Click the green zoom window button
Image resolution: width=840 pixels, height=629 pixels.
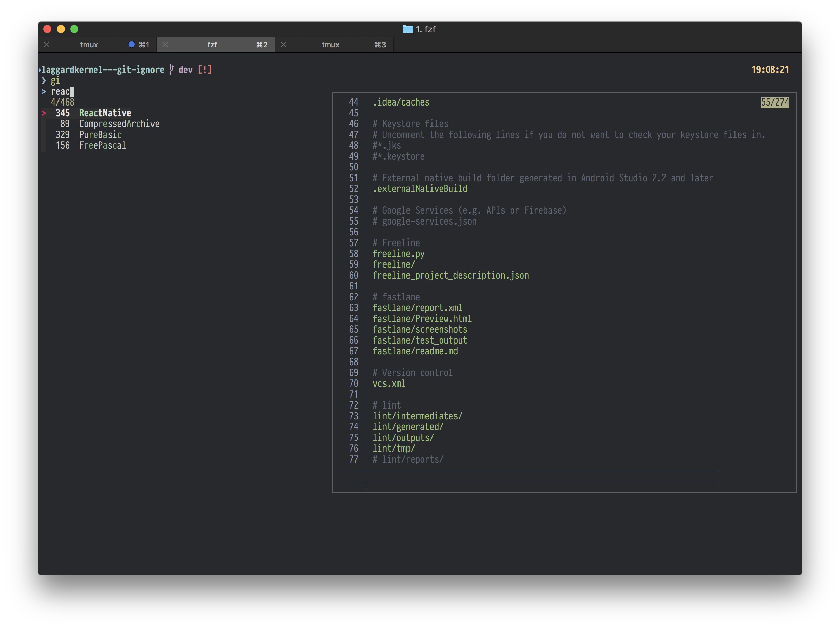74,29
